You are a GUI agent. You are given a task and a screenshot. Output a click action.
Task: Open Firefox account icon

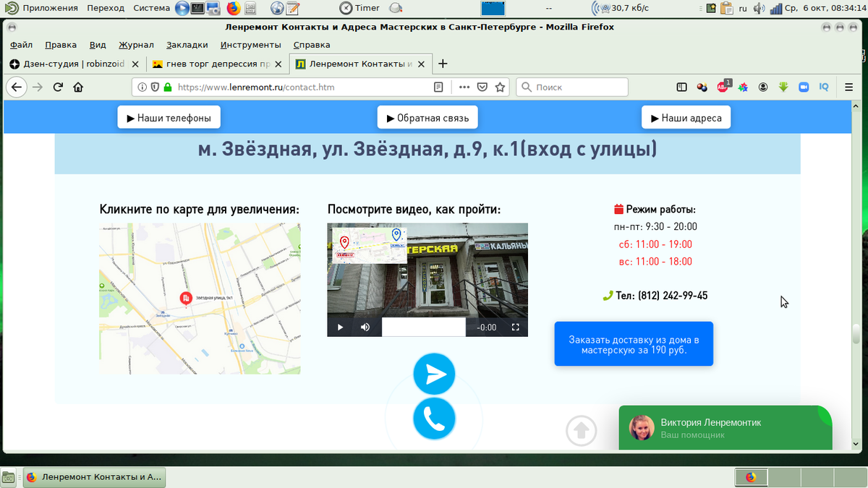coord(763,87)
